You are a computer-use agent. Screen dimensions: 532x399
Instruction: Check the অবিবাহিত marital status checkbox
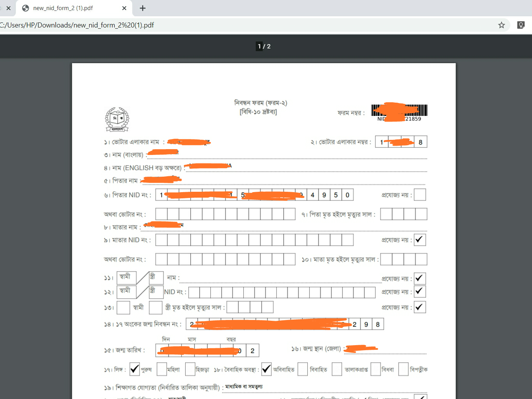pos(266,369)
